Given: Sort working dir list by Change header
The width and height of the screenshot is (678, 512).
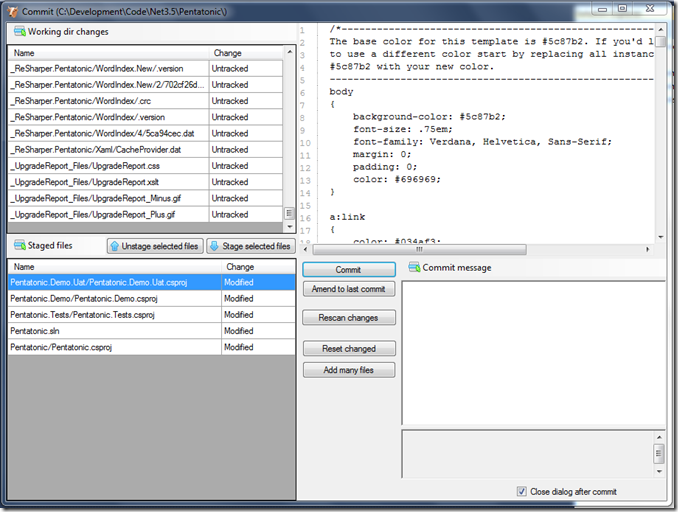Looking at the screenshot, I should 246,53.
